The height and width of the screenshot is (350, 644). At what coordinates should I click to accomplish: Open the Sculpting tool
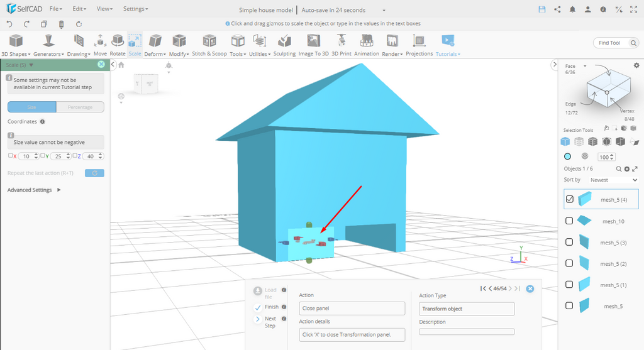pyautogui.click(x=284, y=45)
